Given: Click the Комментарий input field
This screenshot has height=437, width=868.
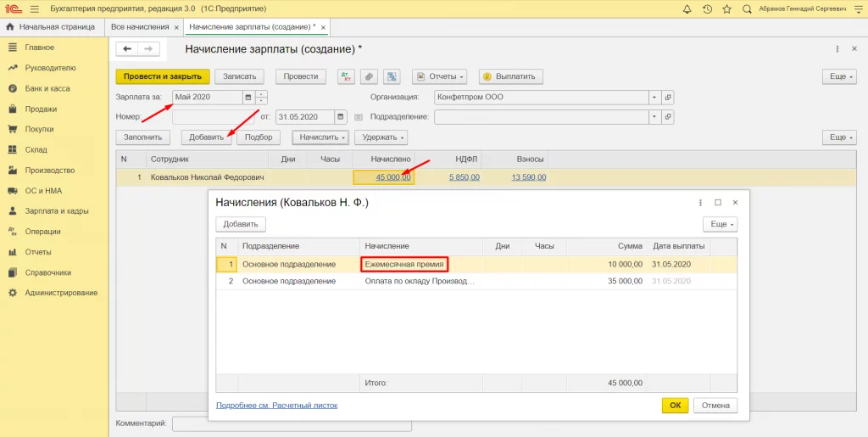Looking at the screenshot, I should tap(292, 423).
